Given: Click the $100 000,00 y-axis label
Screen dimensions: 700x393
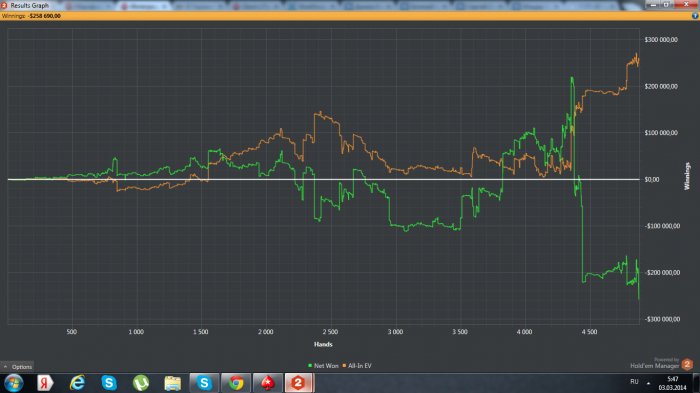Looking at the screenshot, I should click(661, 133).
